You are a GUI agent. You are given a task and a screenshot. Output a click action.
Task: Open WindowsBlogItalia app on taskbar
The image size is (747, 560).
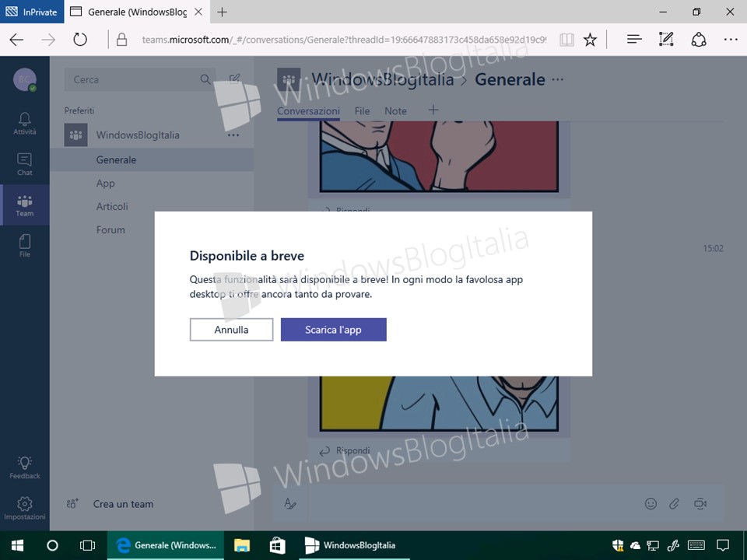click(x=354, y=545)
